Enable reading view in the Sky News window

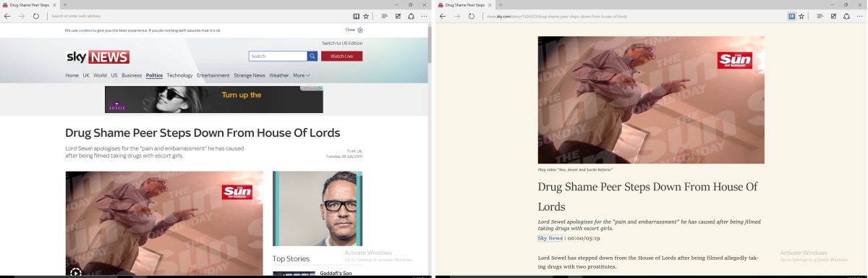356,16
